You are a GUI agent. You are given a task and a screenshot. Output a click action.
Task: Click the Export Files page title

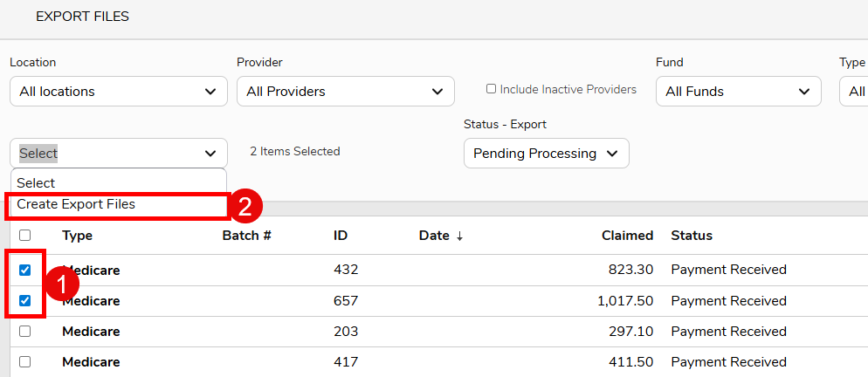[x=82, y=17]
